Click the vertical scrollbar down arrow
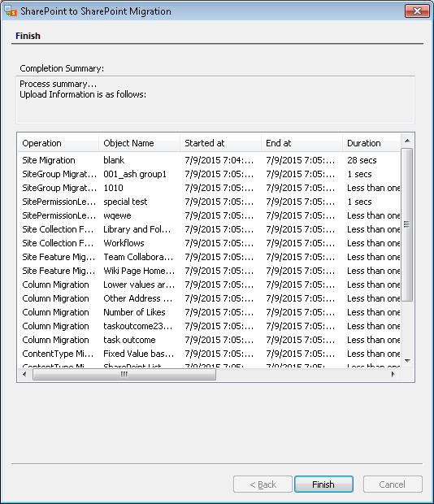The image size is (434, 504). (x=407, y=361)
